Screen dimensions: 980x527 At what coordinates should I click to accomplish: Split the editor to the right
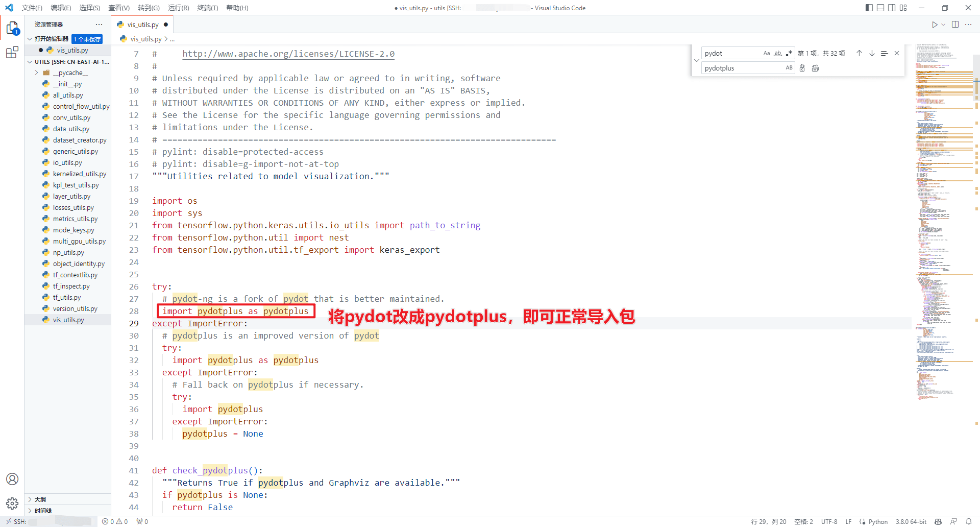click(x=955, y=25)
